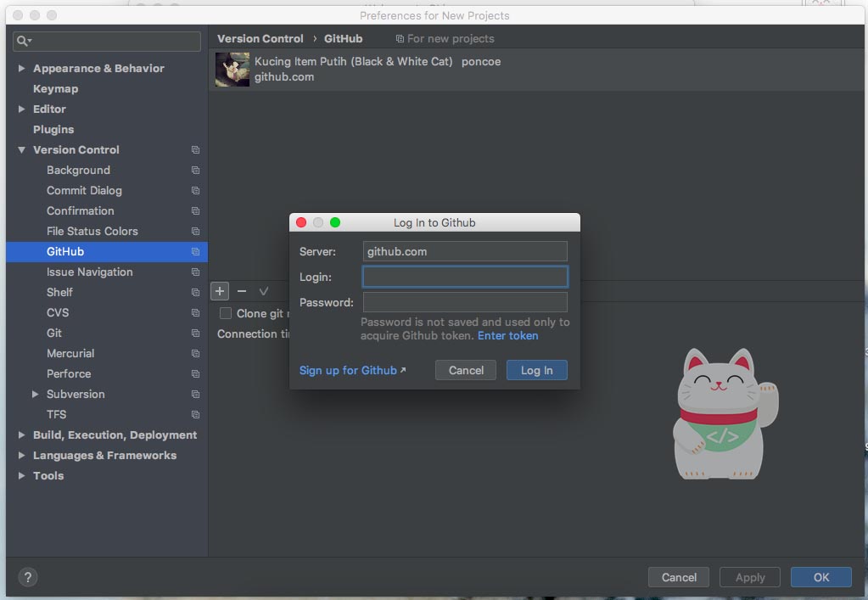Expand Languages & Frameworks section
This screenshot has width=868, height=600.
coord(21,456)
